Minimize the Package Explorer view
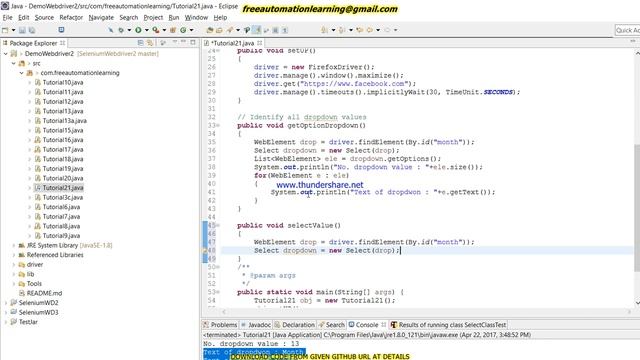This screenshot has height=360, width=640. point(183,42)
